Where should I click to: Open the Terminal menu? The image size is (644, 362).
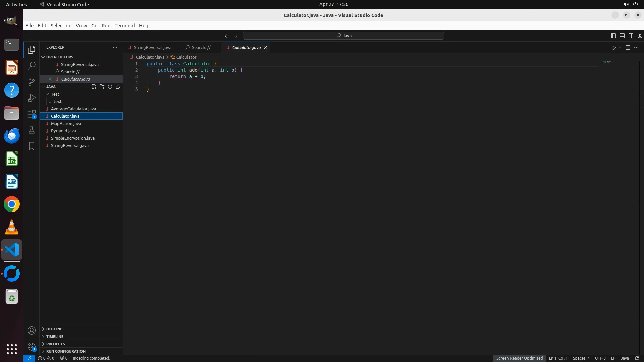(124, 26)
